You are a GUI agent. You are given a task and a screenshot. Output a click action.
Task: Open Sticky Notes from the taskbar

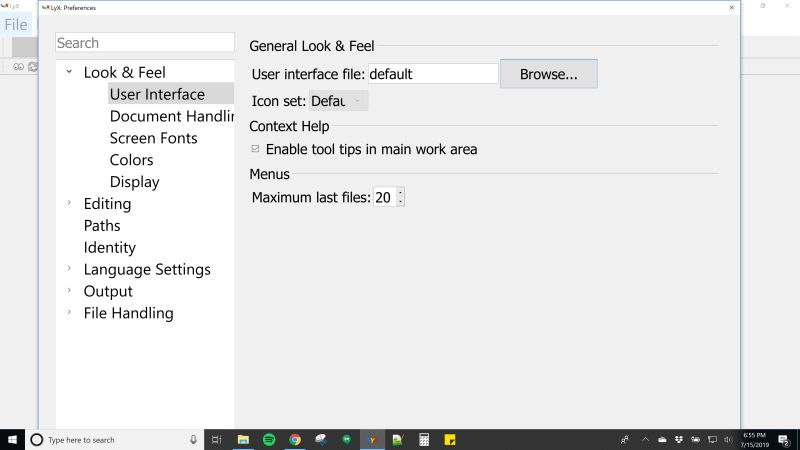tap(449, 439)
